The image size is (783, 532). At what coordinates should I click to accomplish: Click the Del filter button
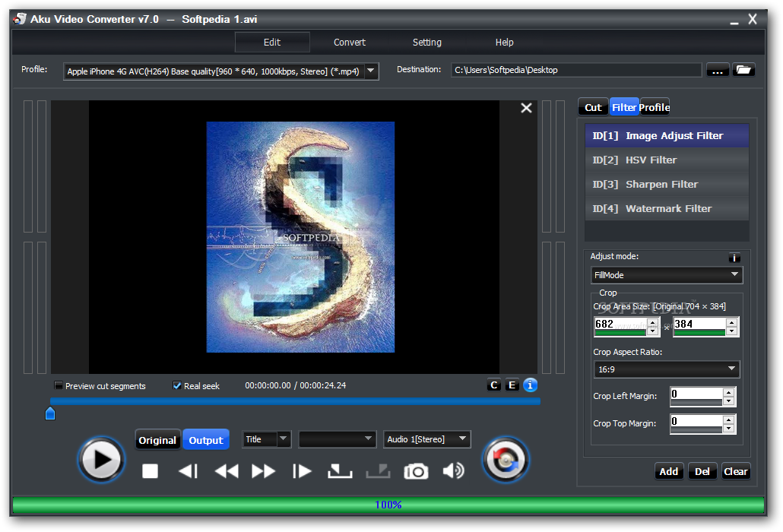point(702,472)
